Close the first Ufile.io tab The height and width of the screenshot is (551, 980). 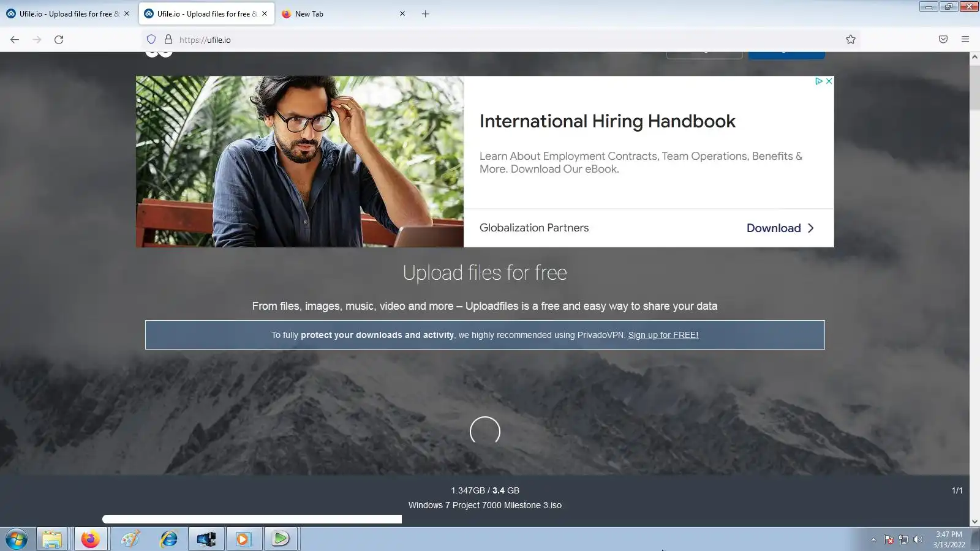pyautogui.click(x=127, y=13)
